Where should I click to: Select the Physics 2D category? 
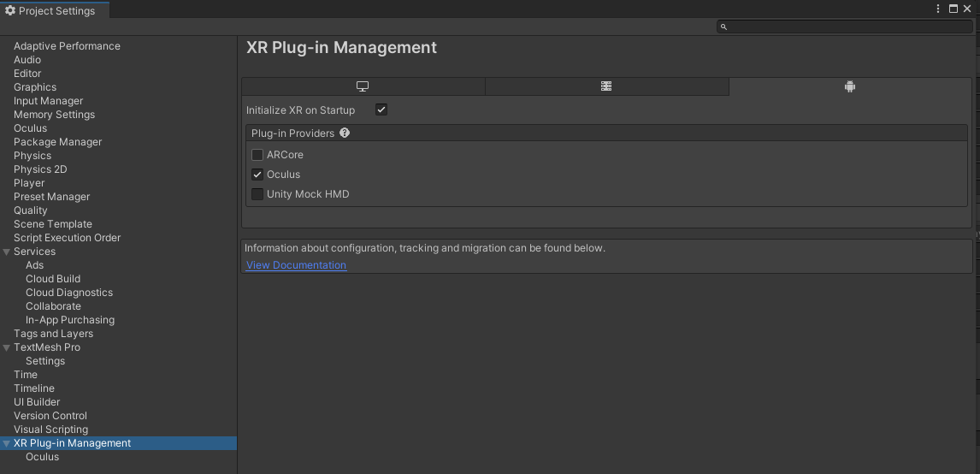coord(40,169)
